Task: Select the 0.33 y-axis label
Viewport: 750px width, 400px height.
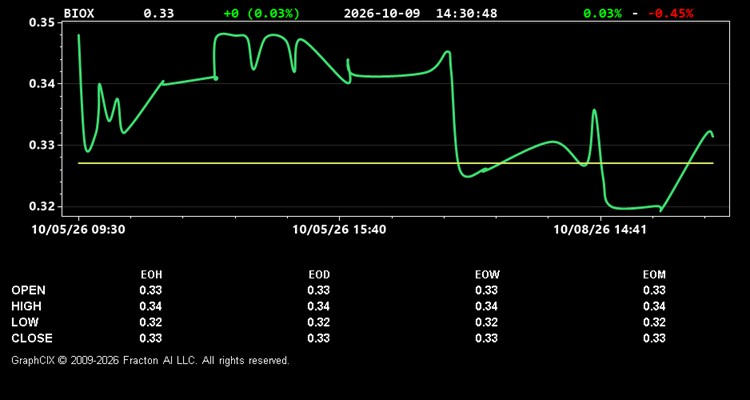Action: (x=42, y=145)
